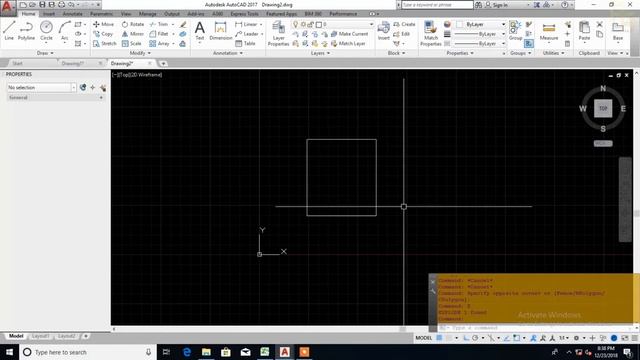Toggle annotation visibility in status bar
640x360 pixels.
(x=533, y=338)
